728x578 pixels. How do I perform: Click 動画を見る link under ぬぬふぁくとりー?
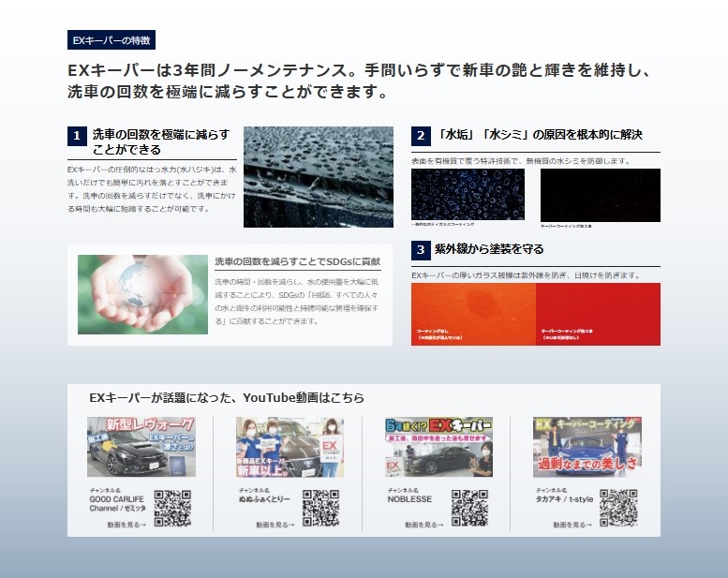[275, 525]
